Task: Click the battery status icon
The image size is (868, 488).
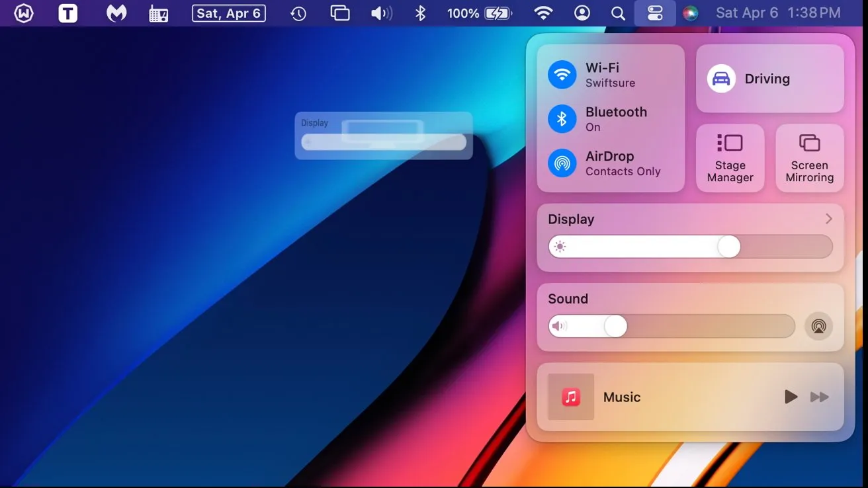Action: click(498, 13)
